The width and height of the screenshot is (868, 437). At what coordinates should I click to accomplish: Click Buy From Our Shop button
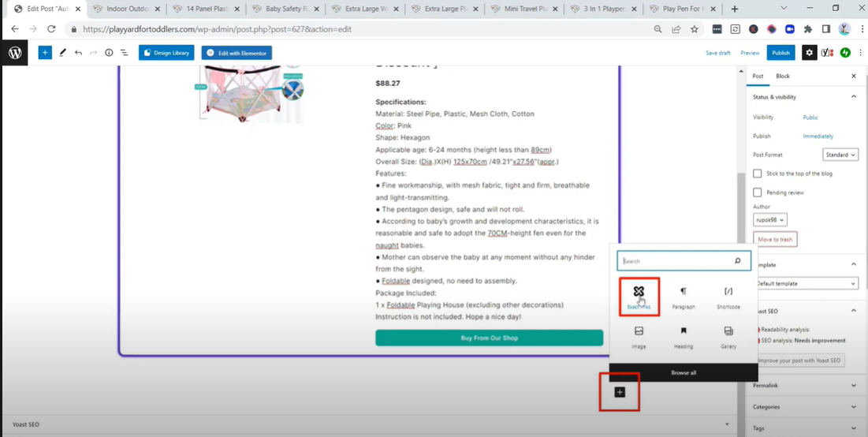(490, 338)
